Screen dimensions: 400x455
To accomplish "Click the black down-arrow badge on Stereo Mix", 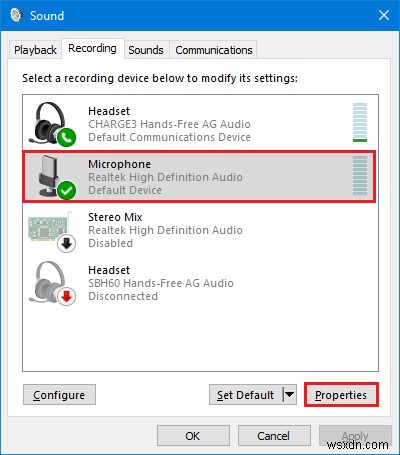I will pos(67,244).
